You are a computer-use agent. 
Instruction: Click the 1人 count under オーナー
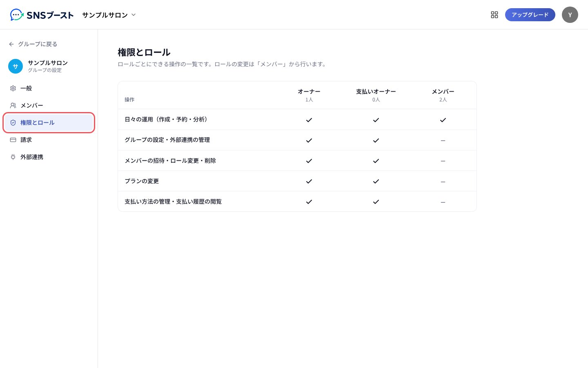click(309, 100)
